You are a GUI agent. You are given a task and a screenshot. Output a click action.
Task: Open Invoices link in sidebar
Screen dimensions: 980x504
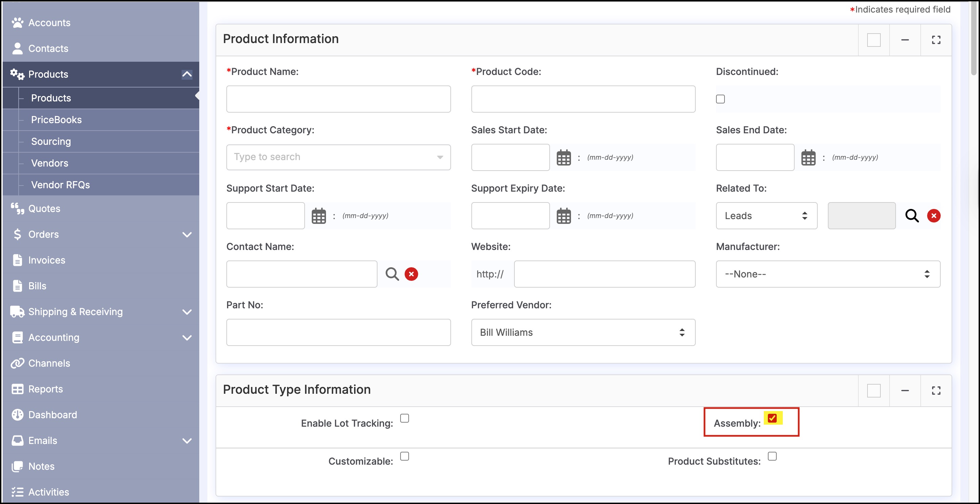point(47,260)
